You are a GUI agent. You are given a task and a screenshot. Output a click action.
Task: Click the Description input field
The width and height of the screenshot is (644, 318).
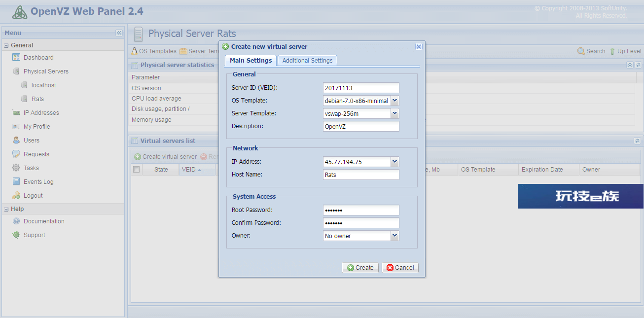click(361, 126)
